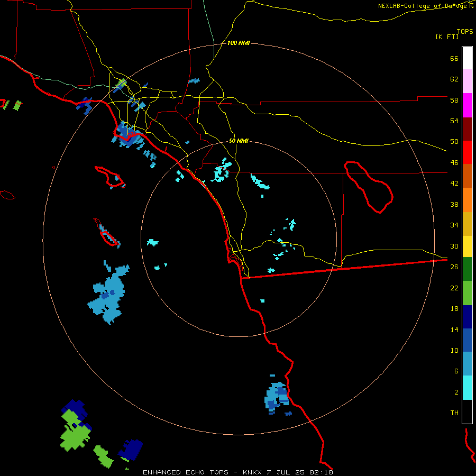Viewport: 476px width, 476px height.
Task: Click the '42' legend value
Action: click(454, 184)
